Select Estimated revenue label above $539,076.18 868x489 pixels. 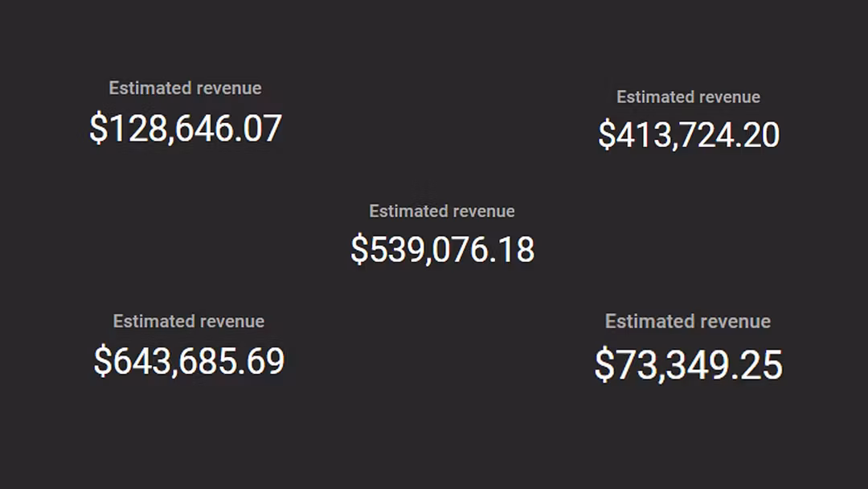point(441,211)
